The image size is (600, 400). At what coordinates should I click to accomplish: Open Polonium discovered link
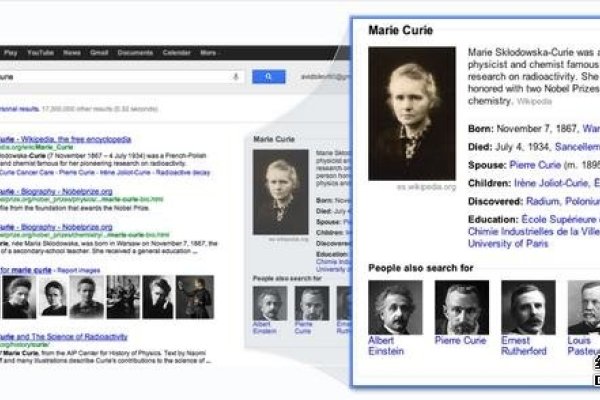tap(582, 201)
